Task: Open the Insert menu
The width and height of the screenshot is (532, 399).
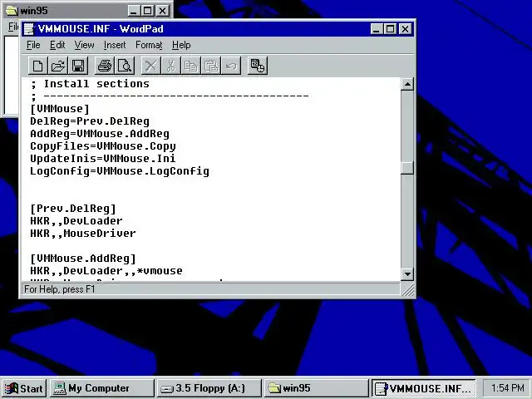Action: click(115, 45)
